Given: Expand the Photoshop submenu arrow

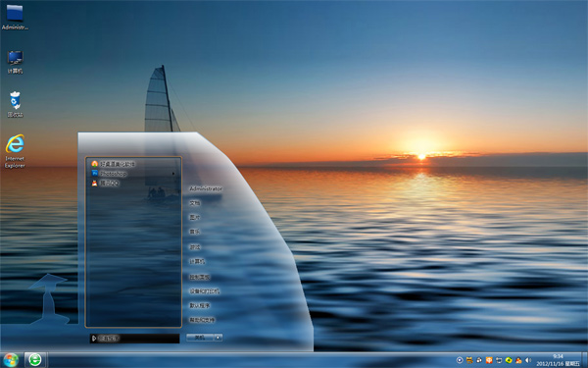Looking at the screenshot, I should coord(173,174).
